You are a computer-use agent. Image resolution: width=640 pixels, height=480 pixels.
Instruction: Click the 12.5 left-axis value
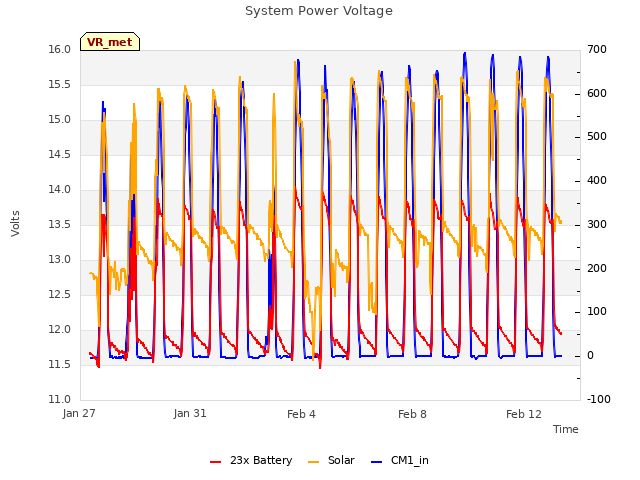[60, 295]
